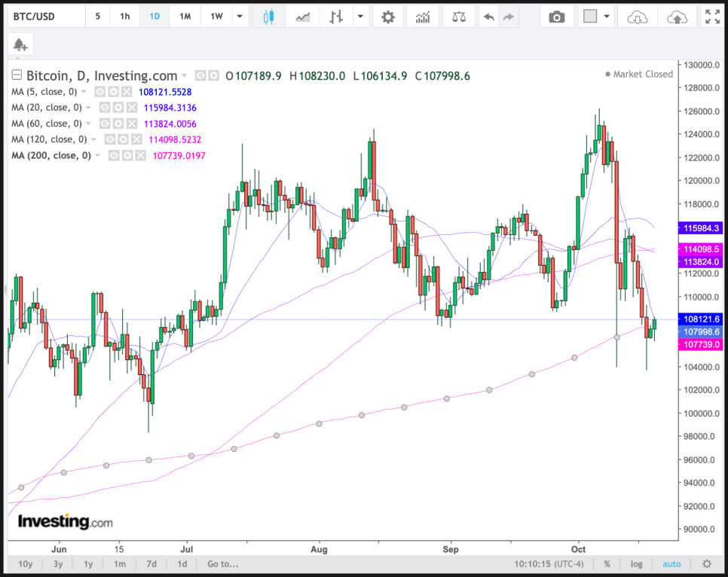This screenshot has height=577, width=728.
Task: Toggle auto scale button
Action: (671, 564)
